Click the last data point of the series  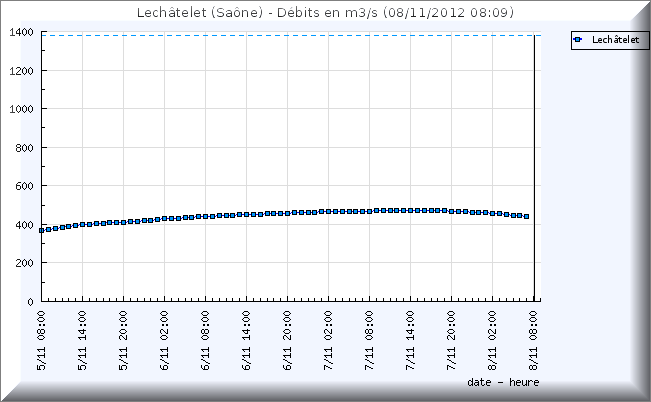(527, 216)
